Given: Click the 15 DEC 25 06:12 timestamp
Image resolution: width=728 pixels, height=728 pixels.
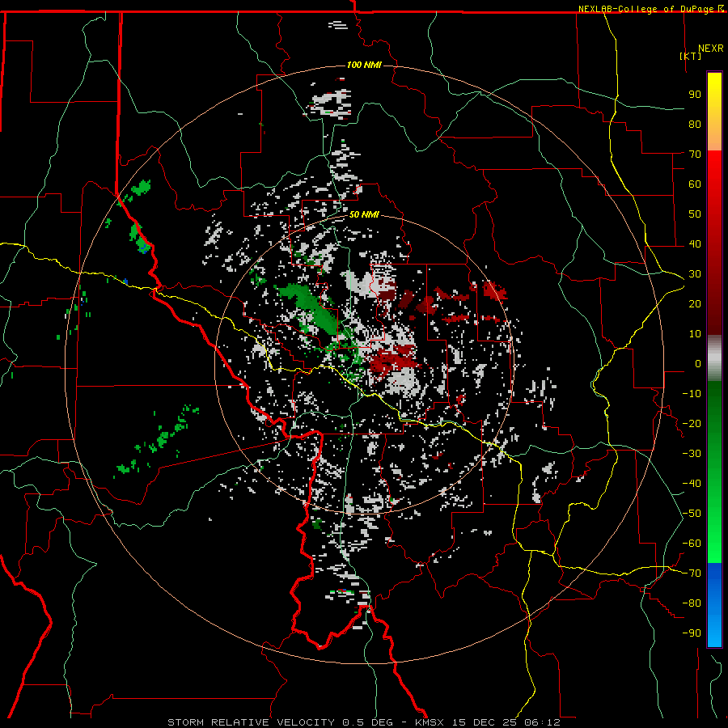Looking at the screenshot, I should 505,722.
